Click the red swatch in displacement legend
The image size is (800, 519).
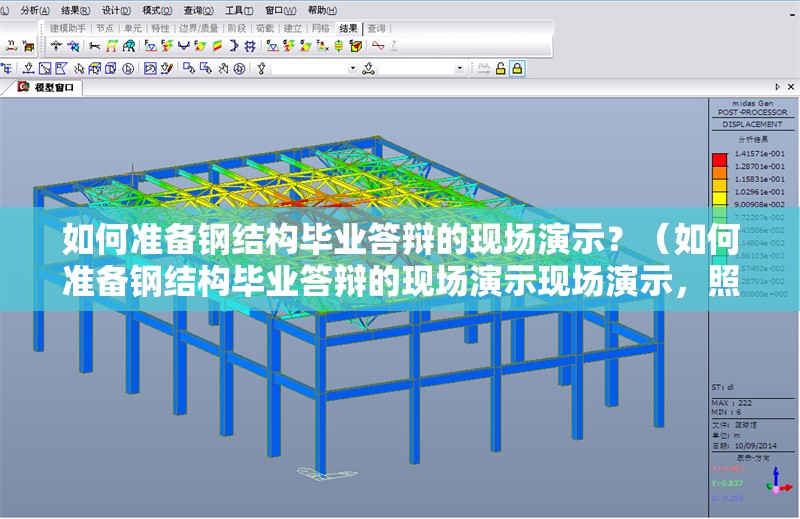point(718,158)
